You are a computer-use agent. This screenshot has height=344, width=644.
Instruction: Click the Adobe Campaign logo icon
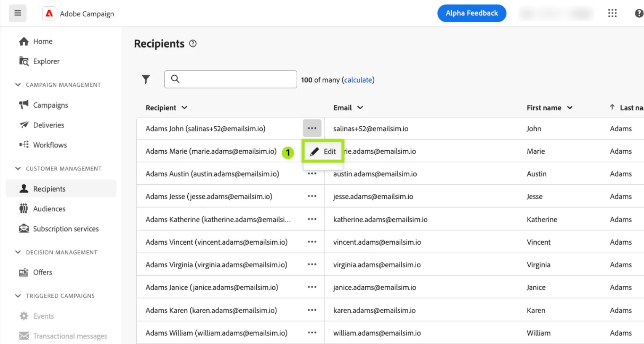(x=49, y=13)
